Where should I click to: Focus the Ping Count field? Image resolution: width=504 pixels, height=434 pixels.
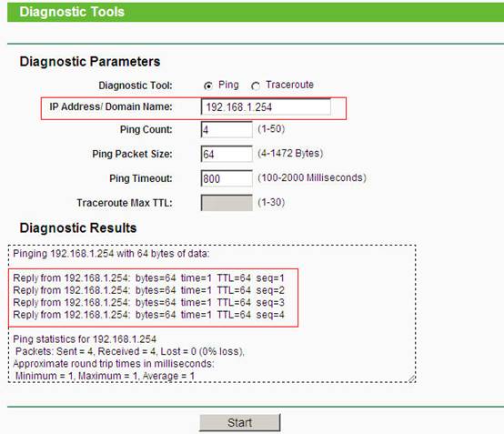227,129
